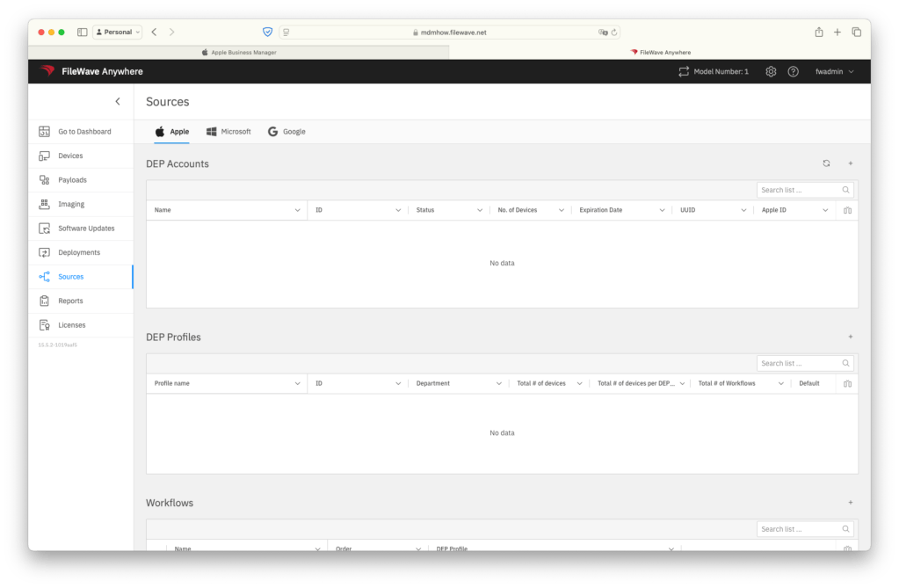Viewport: 899px width, 588px height.
Task: Click the Model Number sync icon
Action: [x=684, y=71]
